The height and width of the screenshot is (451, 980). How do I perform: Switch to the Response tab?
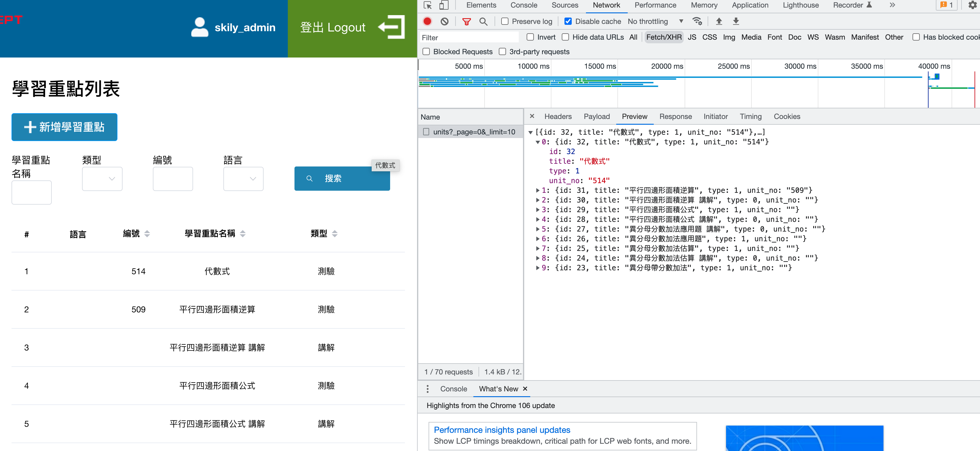pyautogui.click(x=675, y=117)
